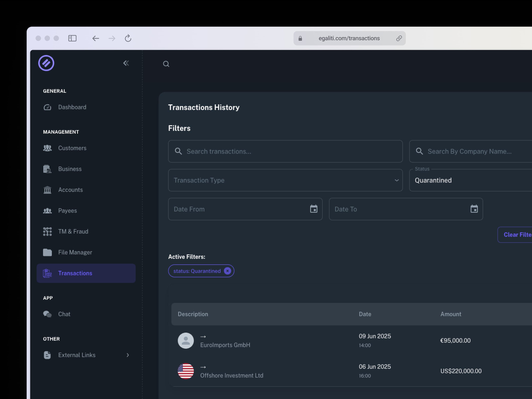Click the Payees people icon
This screenshot has width=532, height=399.
point(47,211)
